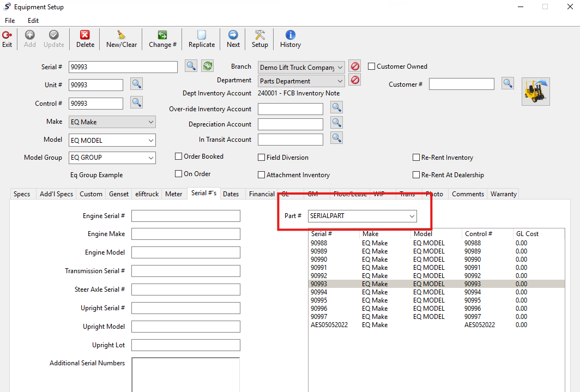The height and width of the screenshot is (392, 580).
Task: Click the Upright Model field
Action: pyautogui.click(x=186, y=327)
